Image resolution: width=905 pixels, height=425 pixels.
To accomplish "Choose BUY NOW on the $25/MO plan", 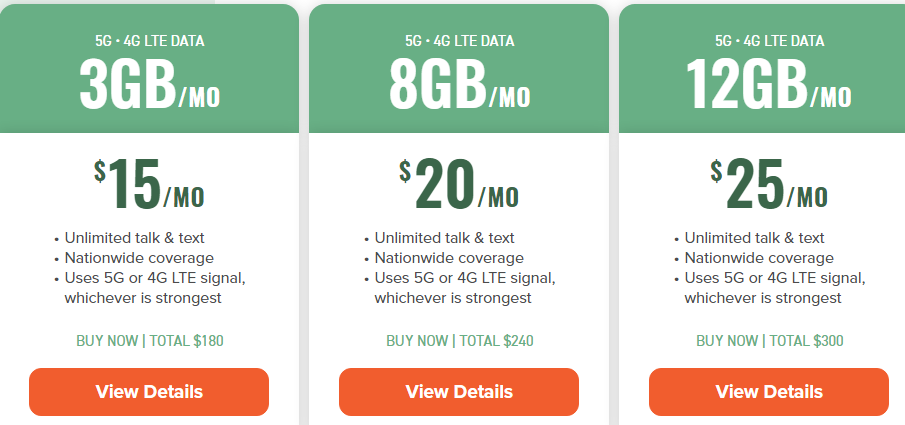I will click(x=727, y=341).
